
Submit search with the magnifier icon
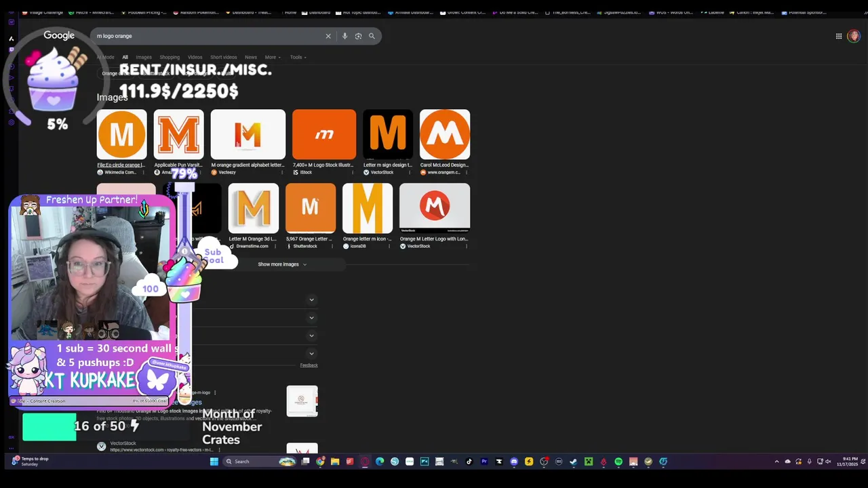[x=372, y=36]
